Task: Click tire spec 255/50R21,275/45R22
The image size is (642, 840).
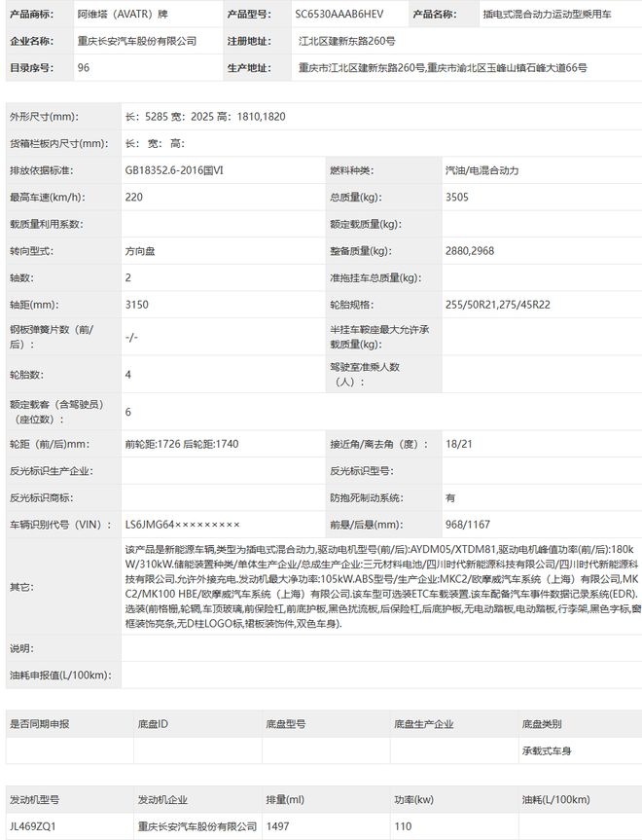Action: click(497, 305)
